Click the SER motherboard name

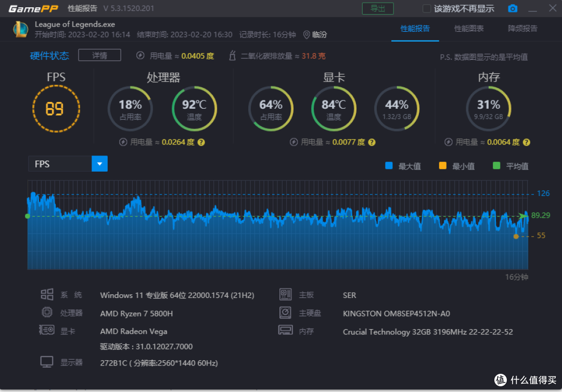(350, 295)
